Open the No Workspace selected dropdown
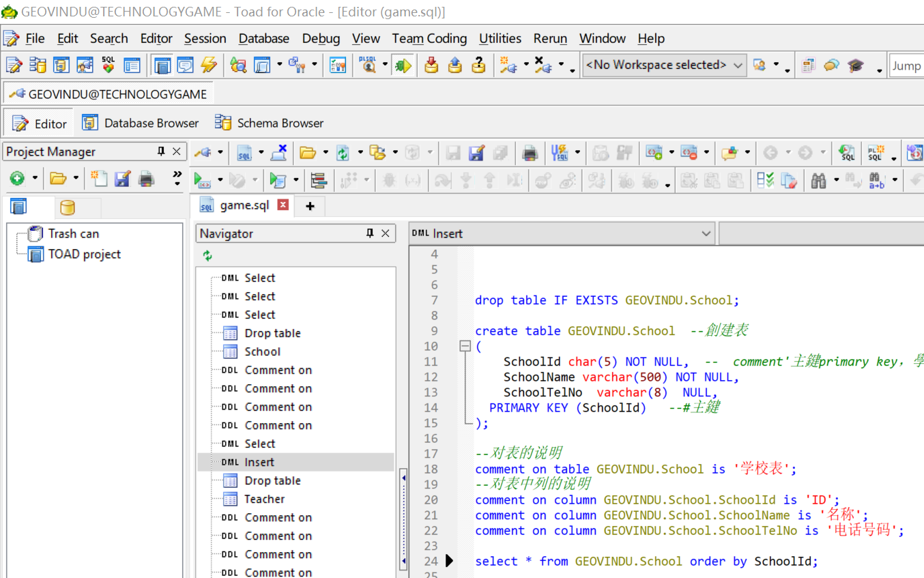The height and width of the screenshot is (578, 924). coord(738,65)
